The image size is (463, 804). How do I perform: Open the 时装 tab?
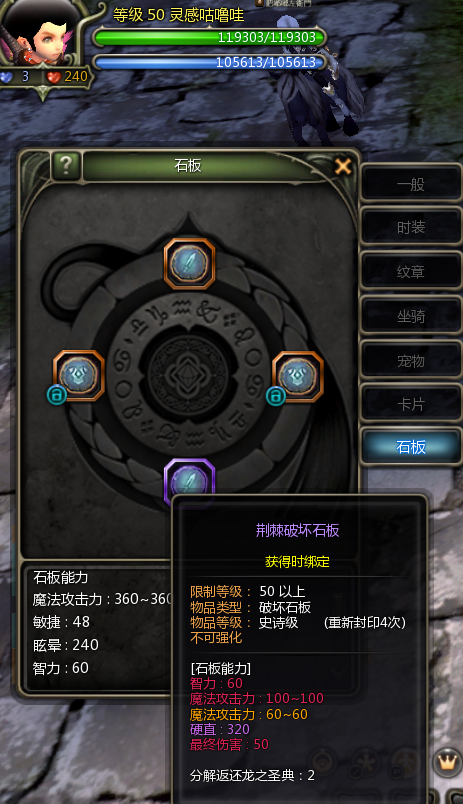tap(411, 227)
